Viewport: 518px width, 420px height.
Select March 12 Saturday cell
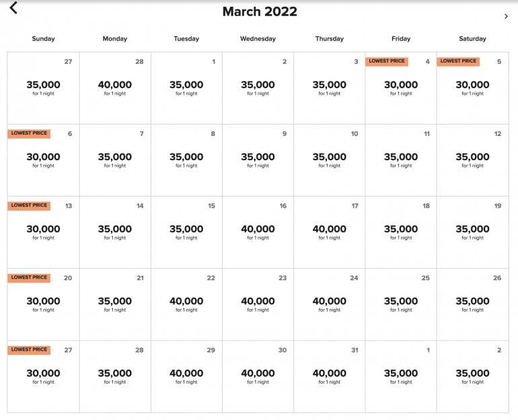(x=472, y=160)
